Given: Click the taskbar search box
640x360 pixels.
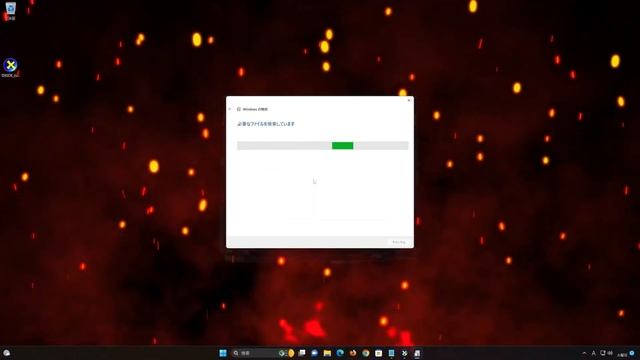Looking at the screenshot, I should point(263,353).
